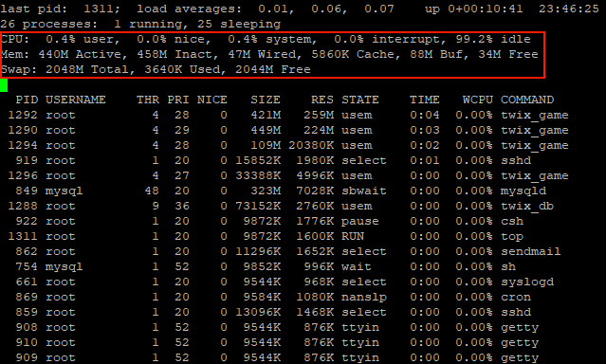606x364 pixels.
Task: Click the sendmail command name
Action: (x=531, y=251)
